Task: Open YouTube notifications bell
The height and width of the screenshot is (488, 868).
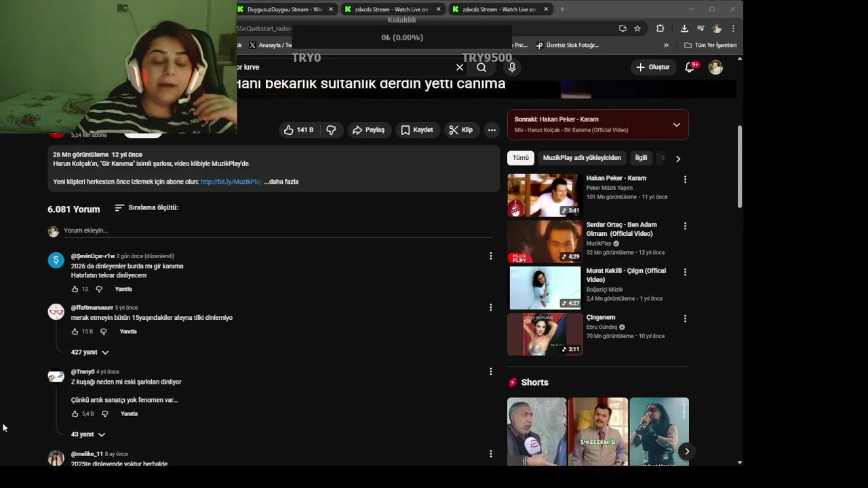Action: click(690, 67)
